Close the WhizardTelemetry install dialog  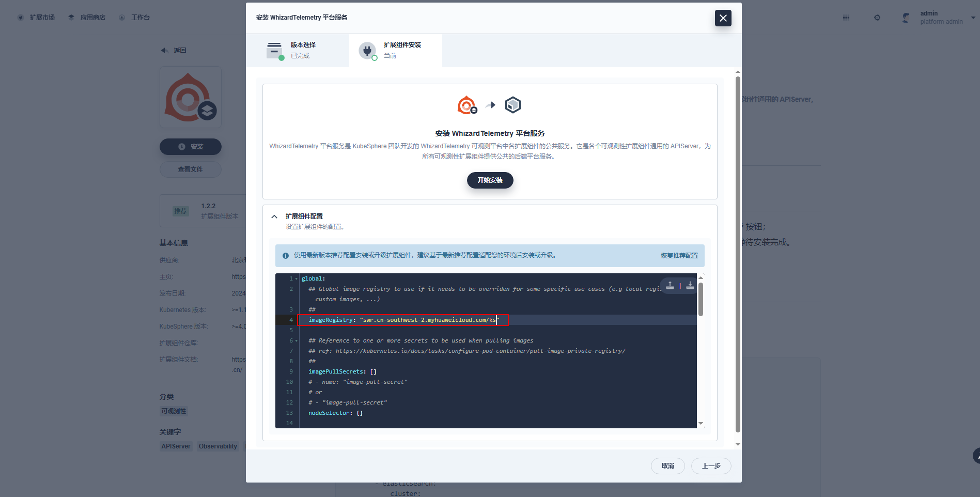coord(723,18)
